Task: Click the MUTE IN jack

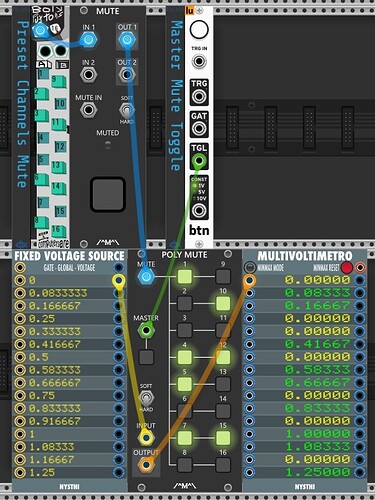Action: point(88,109)
